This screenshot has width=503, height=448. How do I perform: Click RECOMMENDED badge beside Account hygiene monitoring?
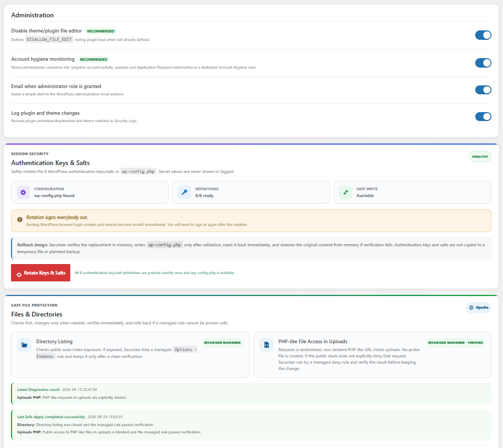(x=93, y=59)
